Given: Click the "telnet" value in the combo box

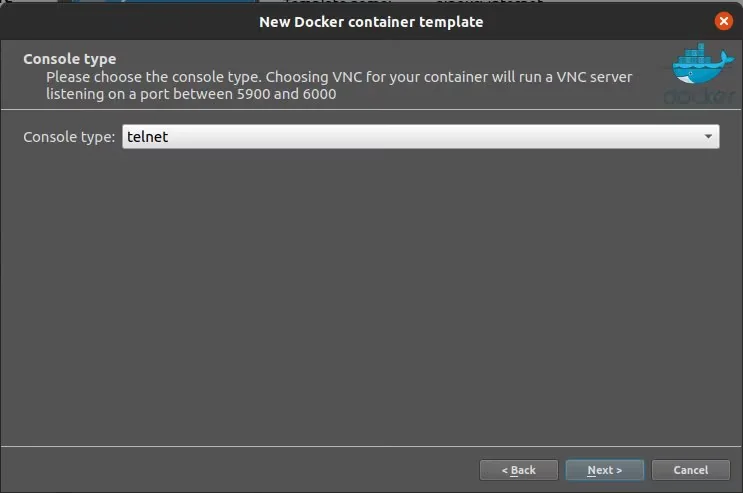Looking at the screenshot, I should 148,137.
